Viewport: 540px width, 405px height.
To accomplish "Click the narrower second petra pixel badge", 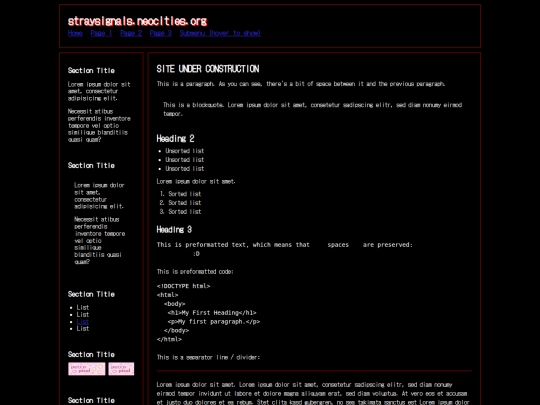I will (121, 369).
